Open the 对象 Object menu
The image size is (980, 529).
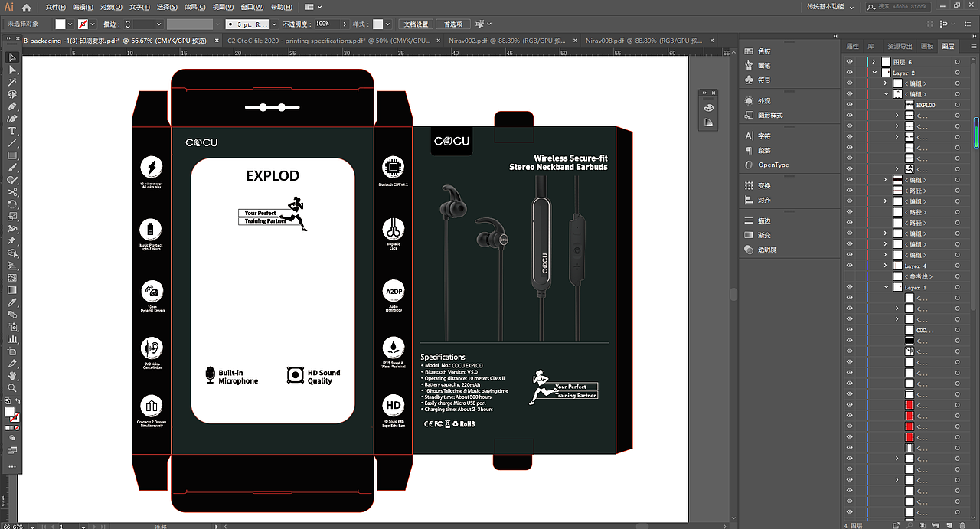tap(111, 7)
